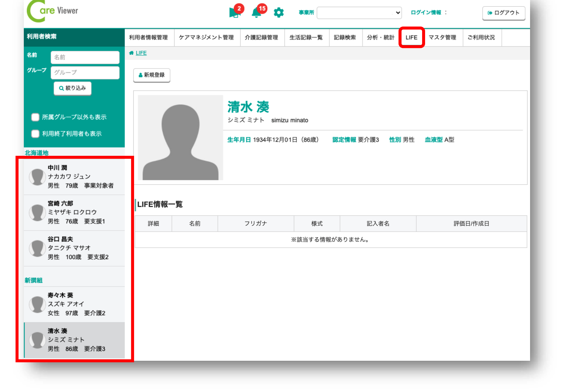Open the LIFE tab
The height and width of the screenshot is (392, 574).
(411, 38)
